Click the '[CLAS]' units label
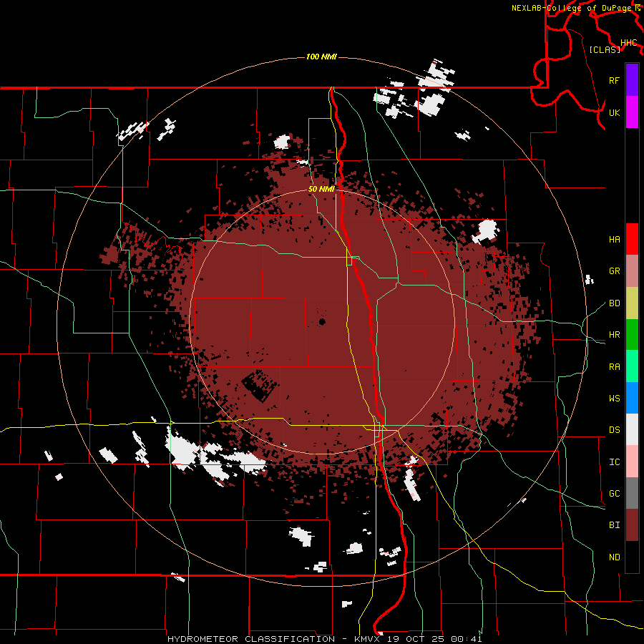Image resolution: width=644 pixels, height=644 pixels. coord(605,49)
